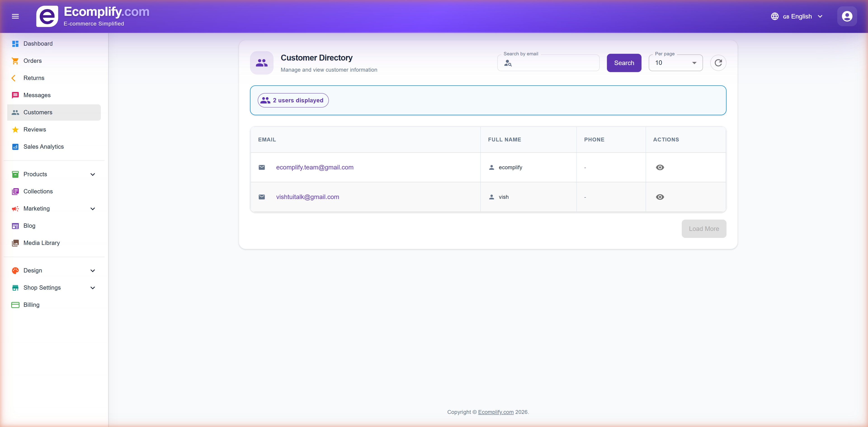Click the Sales Analytics chart icon
The image size is (868, 427).
(x=16, y=147)
